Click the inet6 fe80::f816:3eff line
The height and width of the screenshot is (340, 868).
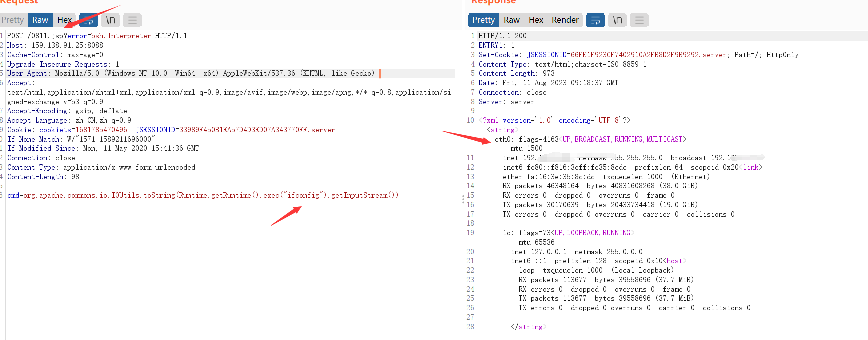tap(633, 167)
